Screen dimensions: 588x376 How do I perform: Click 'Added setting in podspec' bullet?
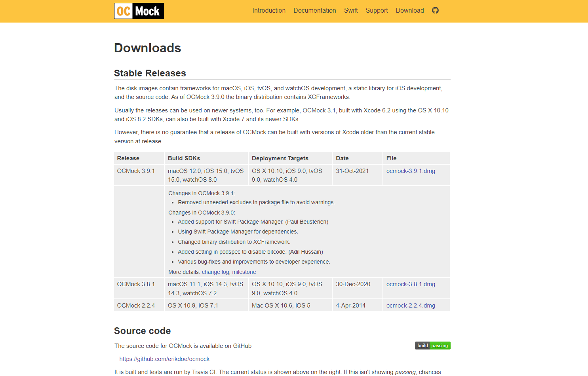click(x=250, y=252)
